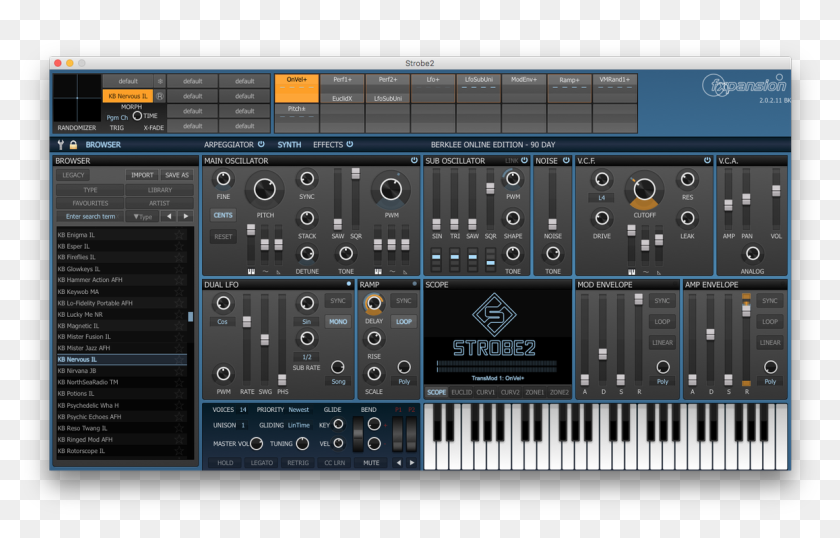
Task: Click the Ramp RISE knob
Action: pyautogui.click(x=374, y=338)
